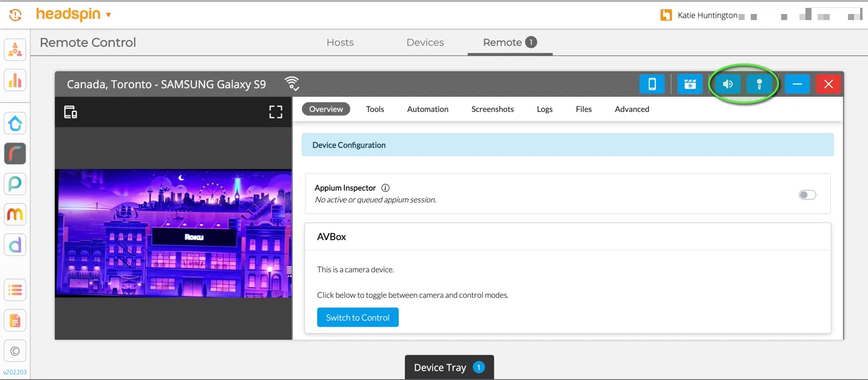Expand device screen to fullscreen

276,112
